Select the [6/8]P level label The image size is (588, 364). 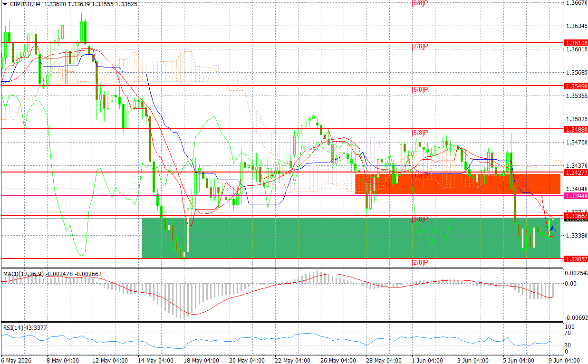(x=420, y=89)
